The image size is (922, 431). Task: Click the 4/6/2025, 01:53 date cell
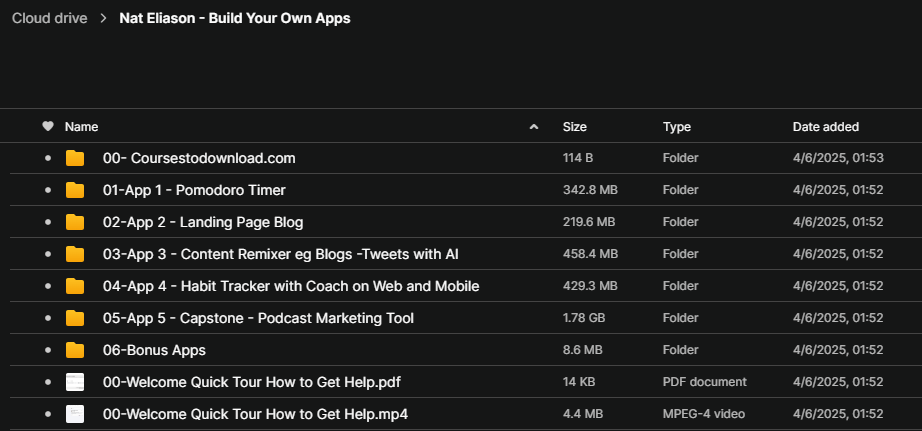pos(838,158)
